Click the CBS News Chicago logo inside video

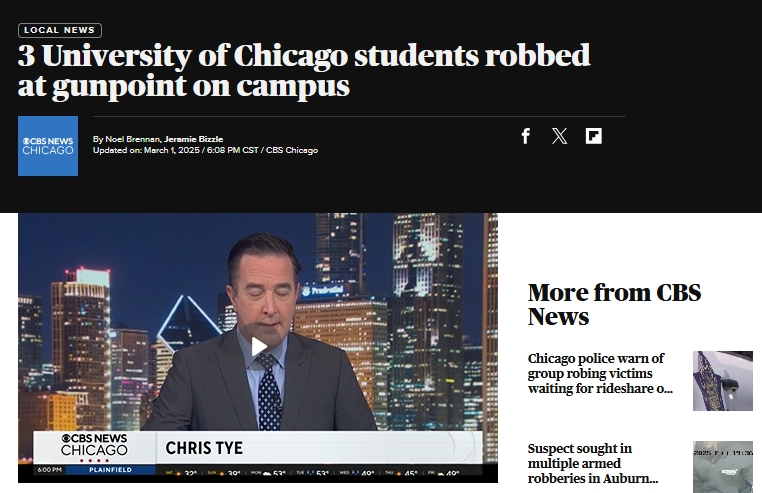point(94,447)
